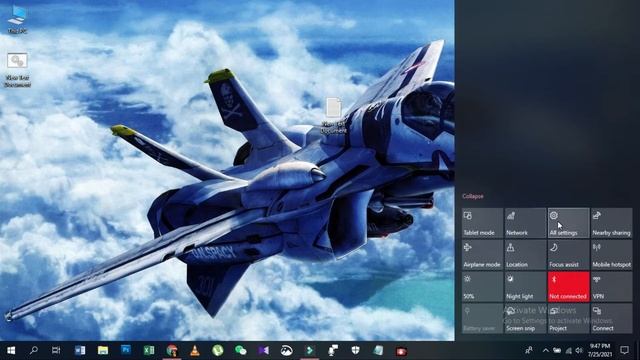Open WeChat from taskbar
The image size is (640, 360).
pos(241,350)
